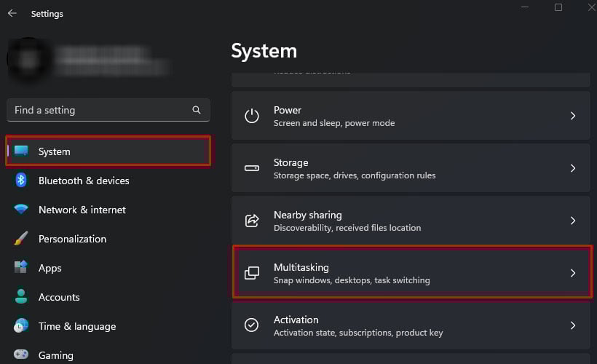The width and height of the screenshot is (597, 364).
Task: Expand the Power settings chevron
Action: tap(573, 116)
